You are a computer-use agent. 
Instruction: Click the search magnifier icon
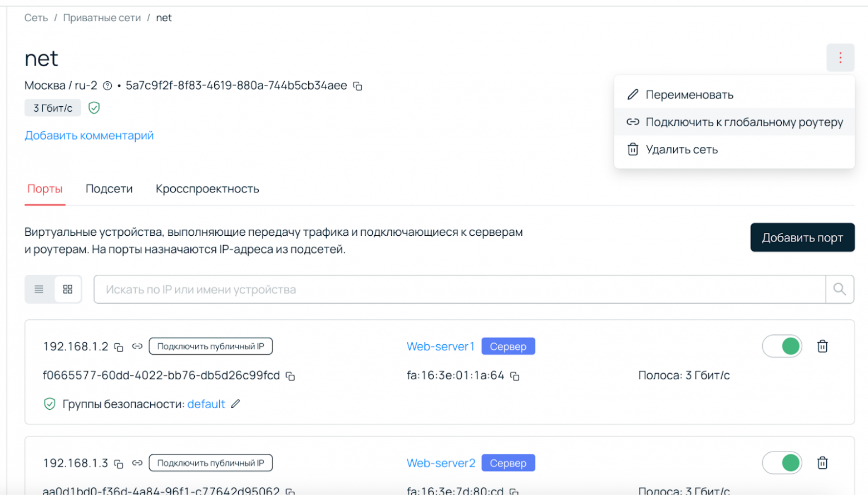click(840, 289)
